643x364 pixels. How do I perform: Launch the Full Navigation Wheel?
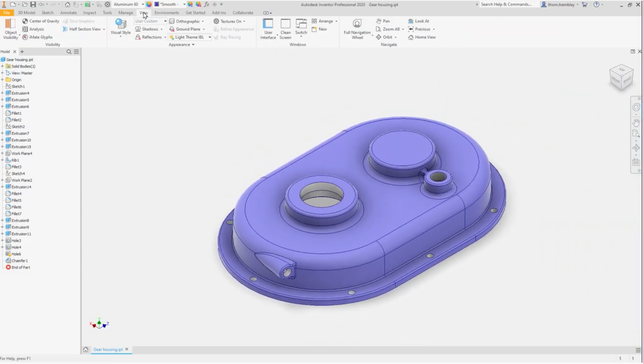(357, 29)
